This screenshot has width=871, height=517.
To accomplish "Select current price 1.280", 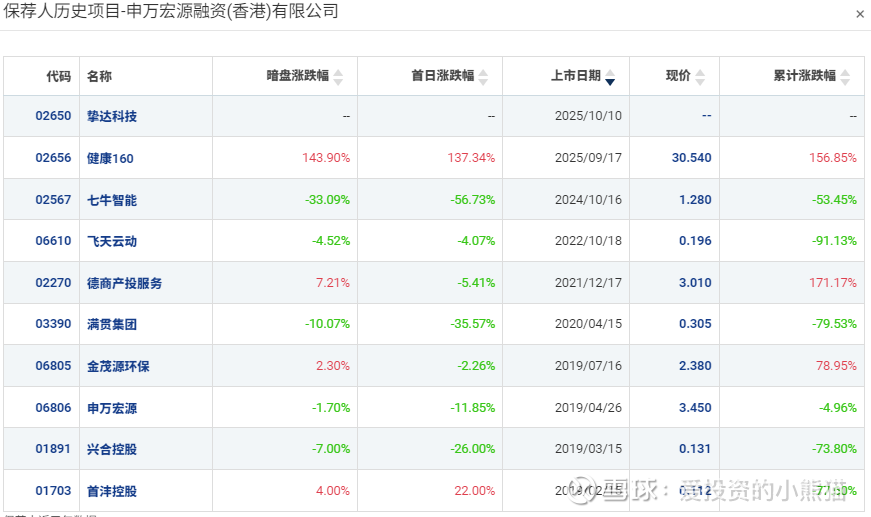I will pos(695,199).
